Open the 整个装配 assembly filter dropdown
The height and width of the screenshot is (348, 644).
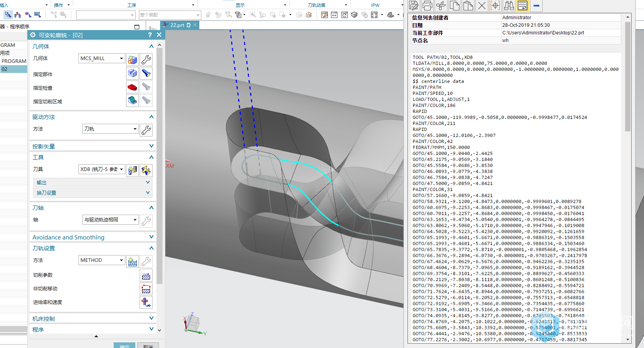pyautogui.click(x=170, y=15)
